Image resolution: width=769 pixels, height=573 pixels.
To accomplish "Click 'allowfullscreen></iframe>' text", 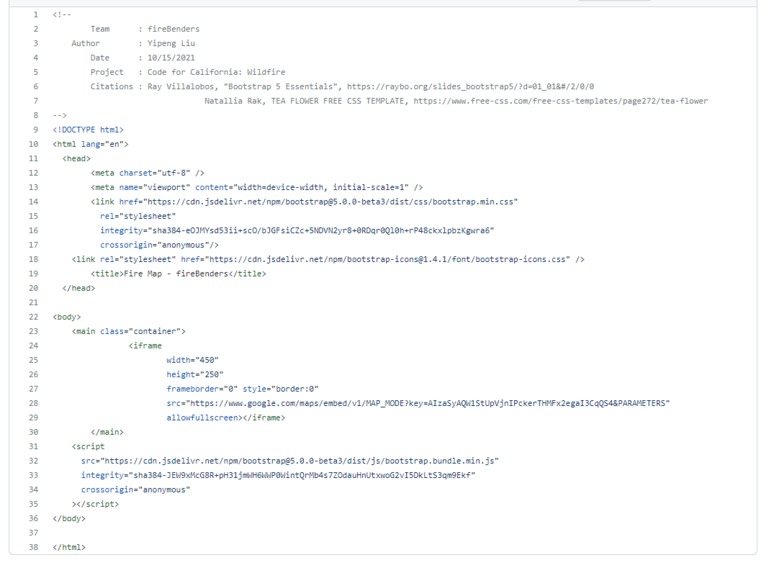I will (226, 418).
